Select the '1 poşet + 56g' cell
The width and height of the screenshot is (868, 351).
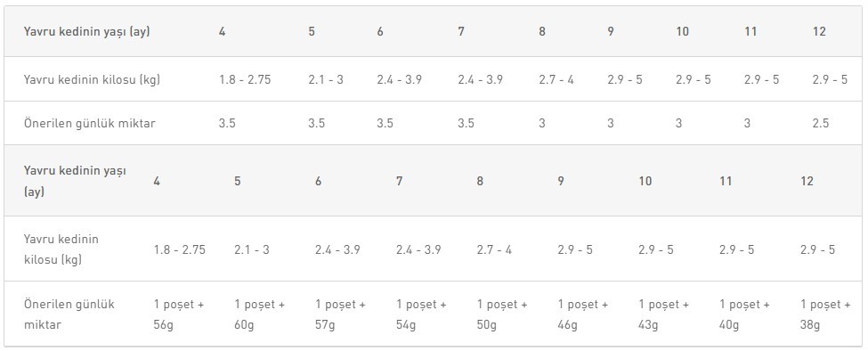click(x=179, y=314)
